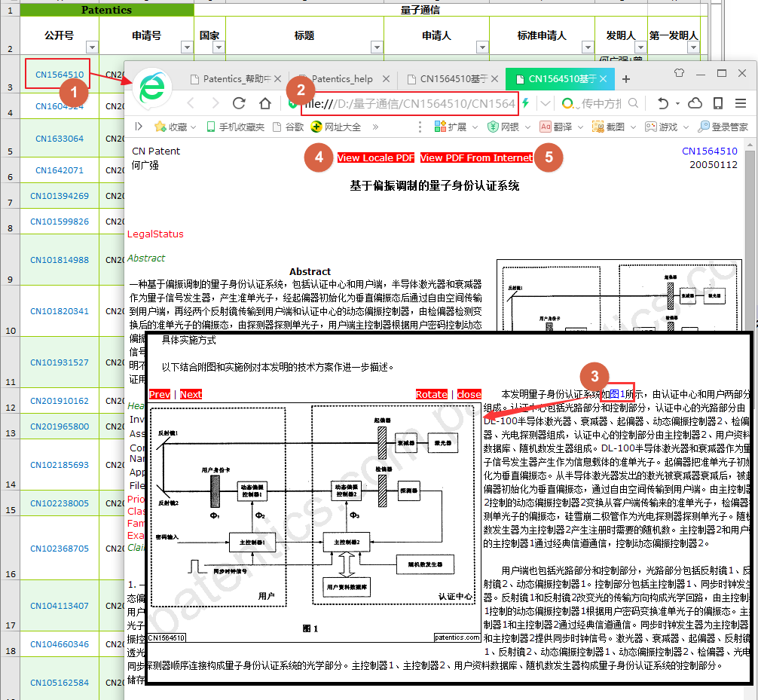This screenshot has width=758, height=700.
Task: Open the new tab plus button
Action: pos(625,79)
